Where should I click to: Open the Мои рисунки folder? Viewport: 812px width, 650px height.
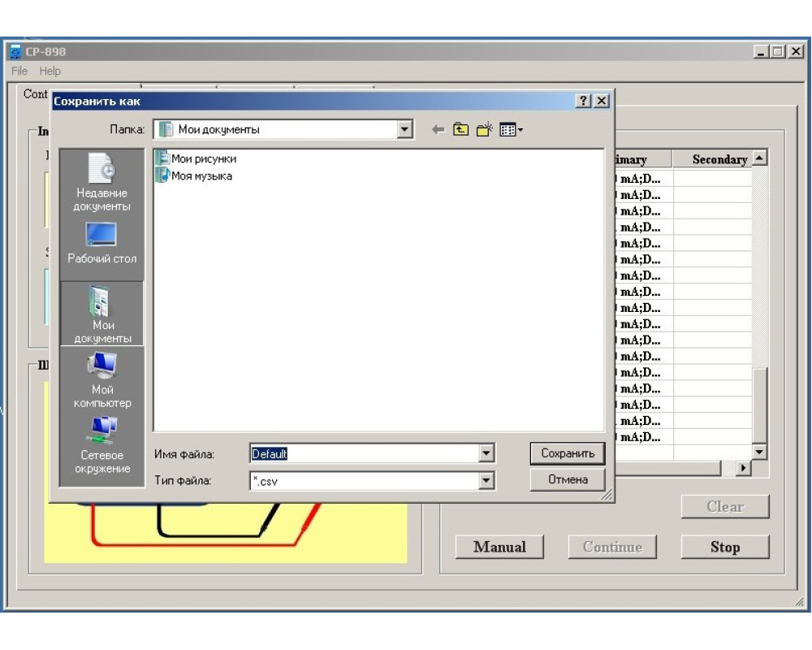click(x=203, y=159)
